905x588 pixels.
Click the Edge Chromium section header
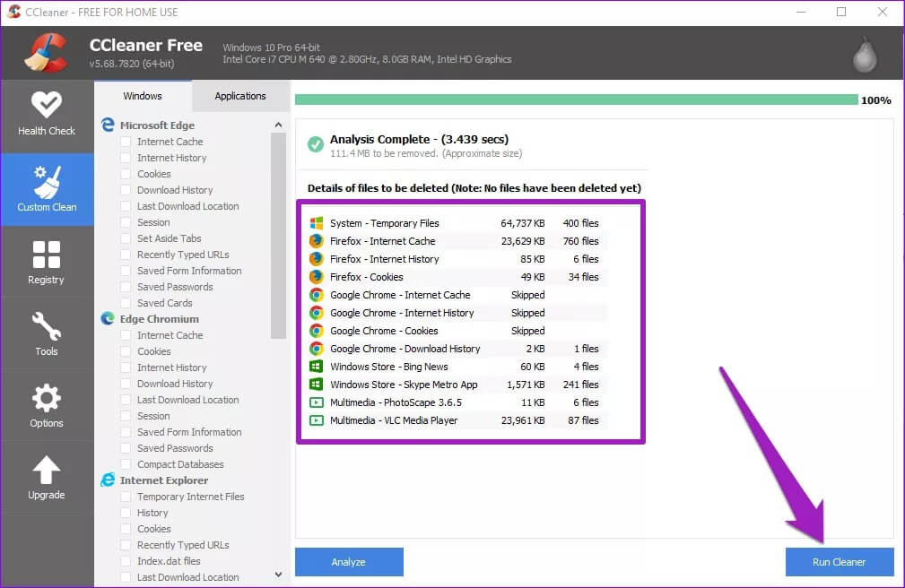point(160,318)
